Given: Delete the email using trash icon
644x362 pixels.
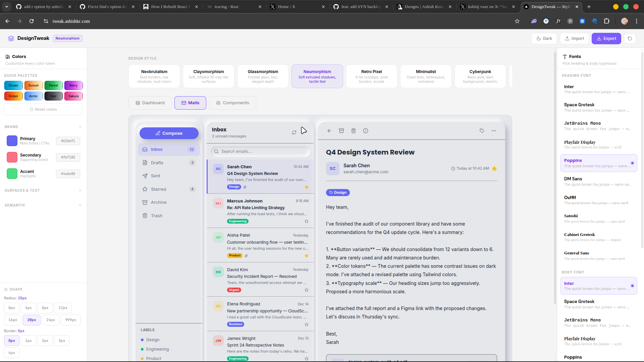Looking at the screenshot, I should pyautogui.click(x=354, y=131).
